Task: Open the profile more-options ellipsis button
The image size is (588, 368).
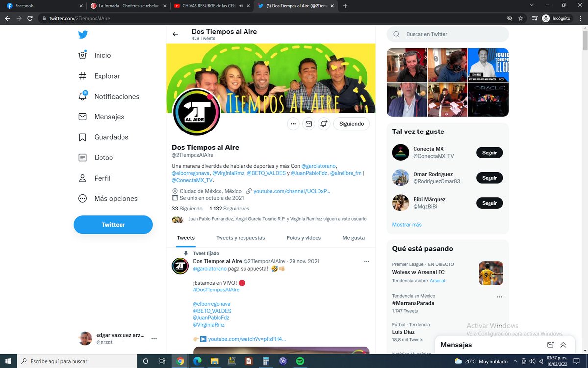Action: [293, 124]
